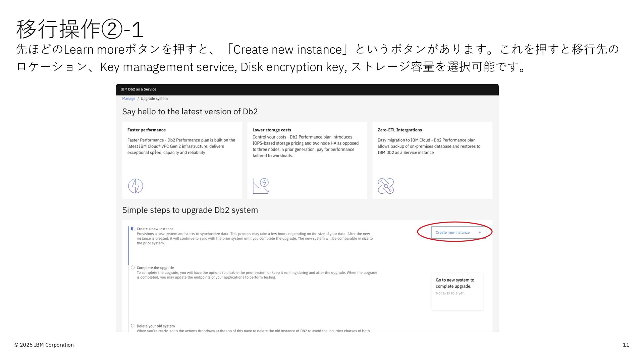This screenshot has height=362, width=644.
Task: Select the Create a new instance step title
Action: 155,229
